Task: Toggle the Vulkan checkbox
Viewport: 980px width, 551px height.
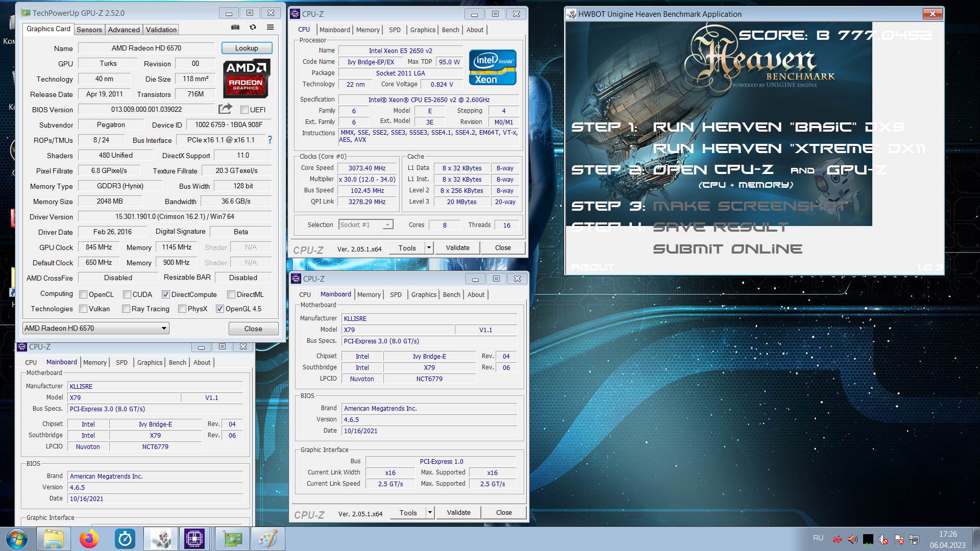Action: (x=83, y=309)
